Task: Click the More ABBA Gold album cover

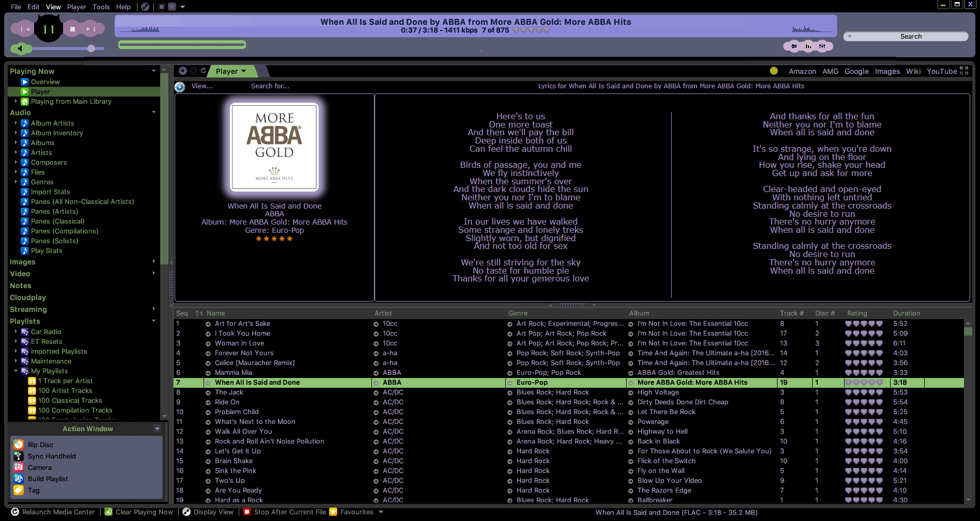Action: coord(274,147)
